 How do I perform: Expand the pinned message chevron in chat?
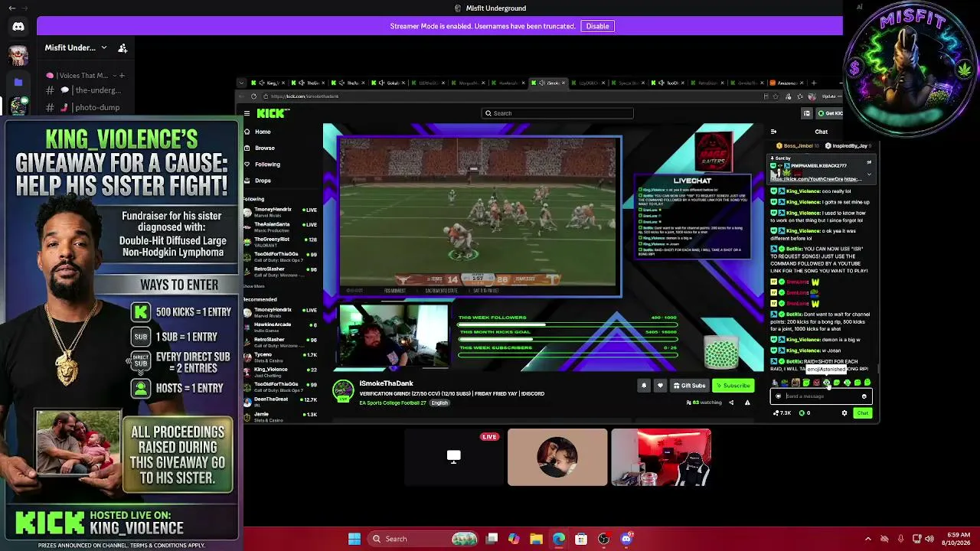[x=869, y=174]
